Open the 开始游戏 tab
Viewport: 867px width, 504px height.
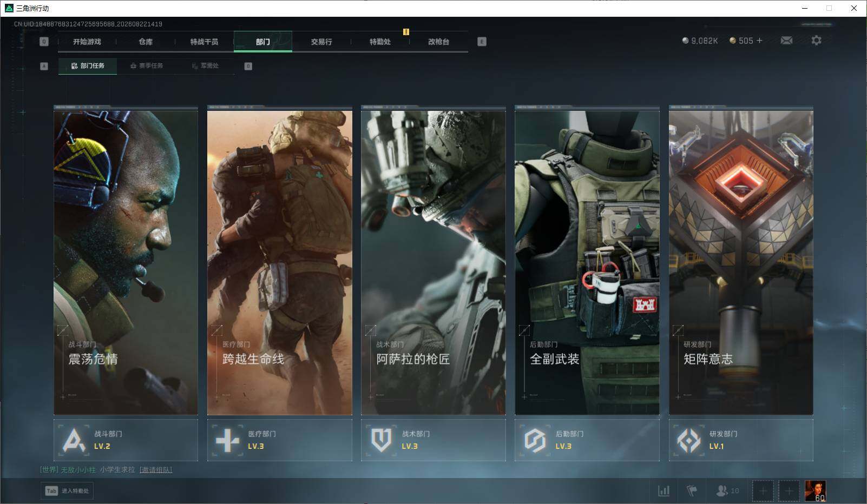pos(87,42)
